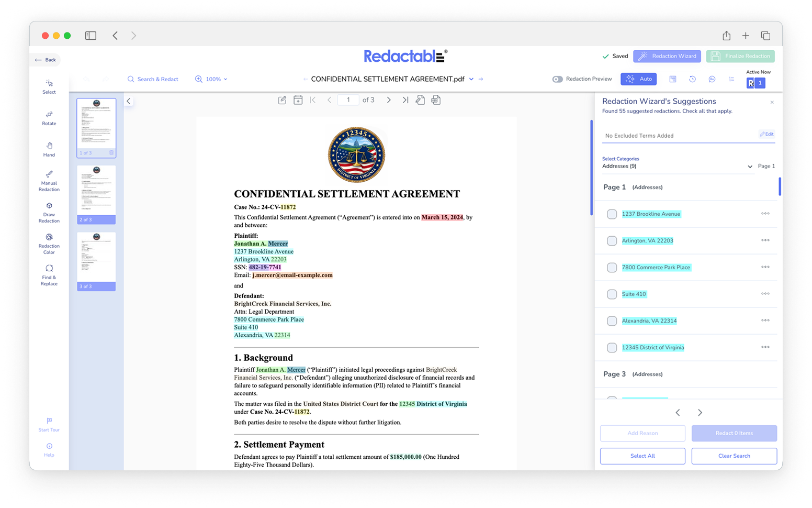Screen dimensions: 812x508
Task: Open options for Suite 410 row
Action: (765, 294)
